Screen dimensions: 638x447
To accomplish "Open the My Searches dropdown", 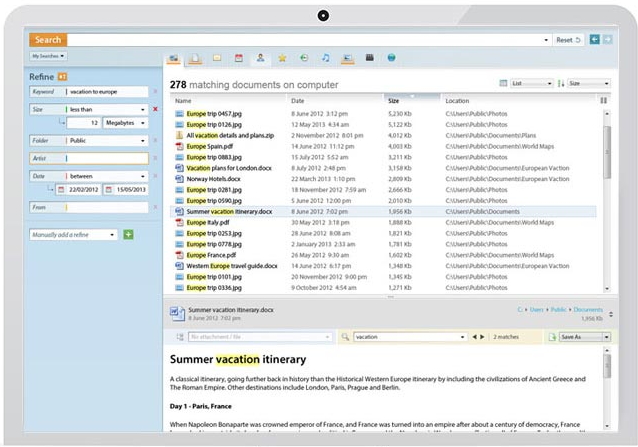I will pos(48,56).
